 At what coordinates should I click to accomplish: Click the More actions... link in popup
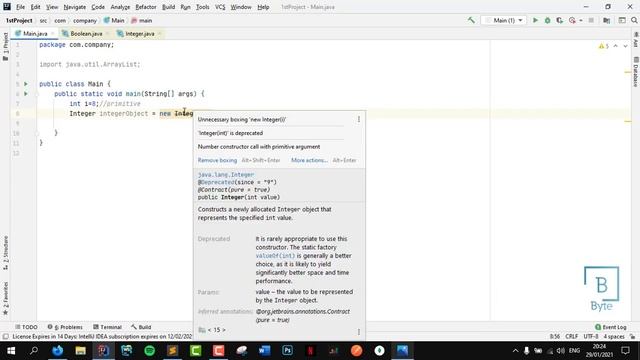point(309,160)
